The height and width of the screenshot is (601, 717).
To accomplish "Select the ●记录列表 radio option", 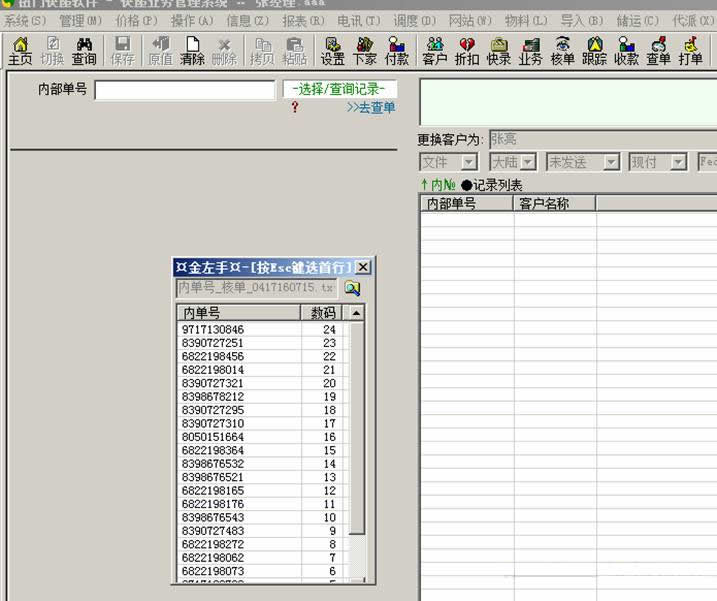I will (492, 185).
